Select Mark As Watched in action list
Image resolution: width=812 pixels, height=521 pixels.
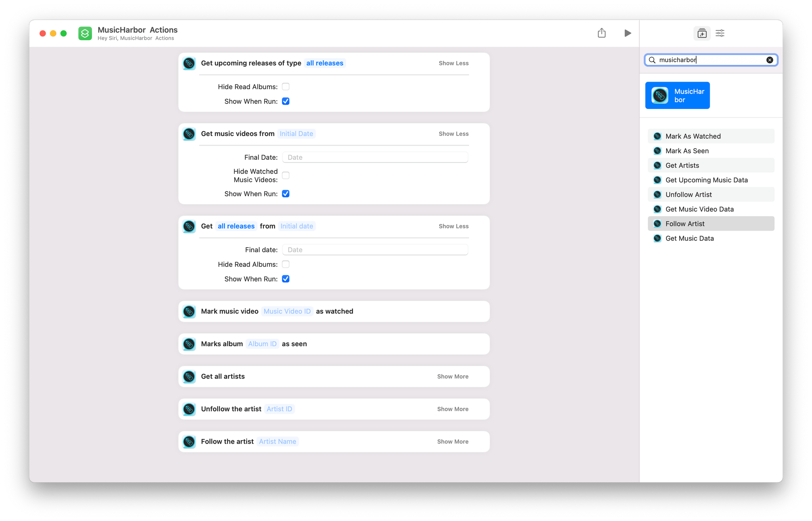click(x=711, y=136)
